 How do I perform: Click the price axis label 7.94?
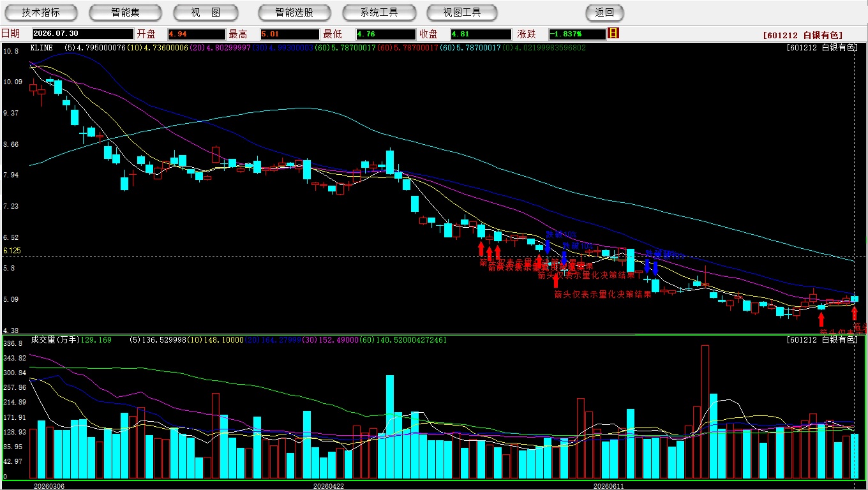pyautogui.click(x=11, y=175)
